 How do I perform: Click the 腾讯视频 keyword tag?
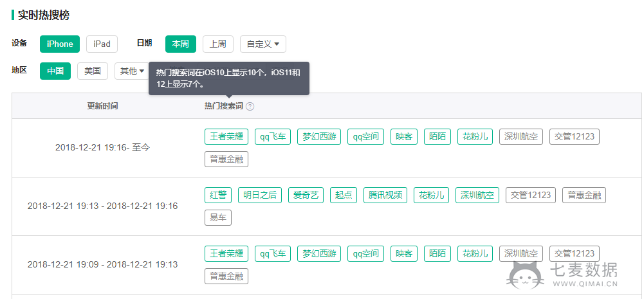[385, 195]
